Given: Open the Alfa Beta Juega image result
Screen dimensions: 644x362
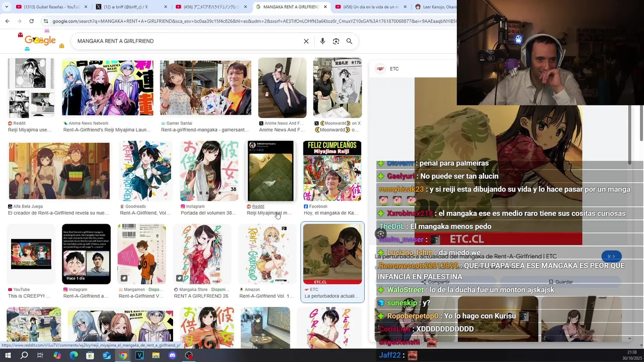Looking at the screenshot, I should click(59, 171).
